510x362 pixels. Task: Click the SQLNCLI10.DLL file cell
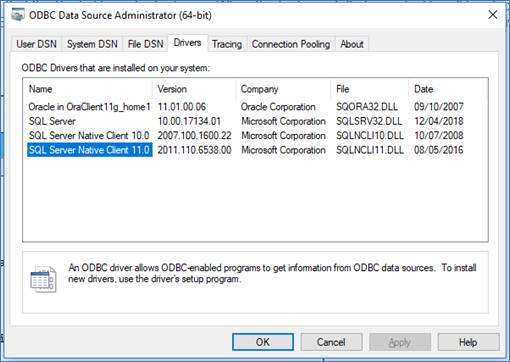(370, 135)
